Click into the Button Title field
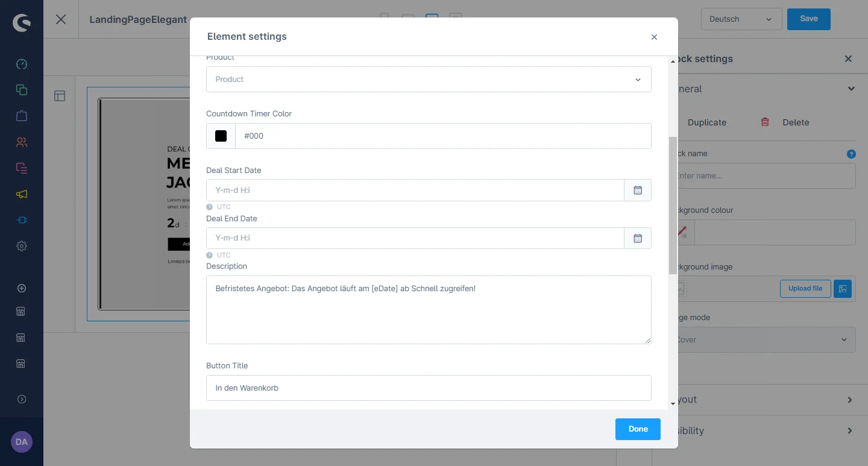 point(429,388)
